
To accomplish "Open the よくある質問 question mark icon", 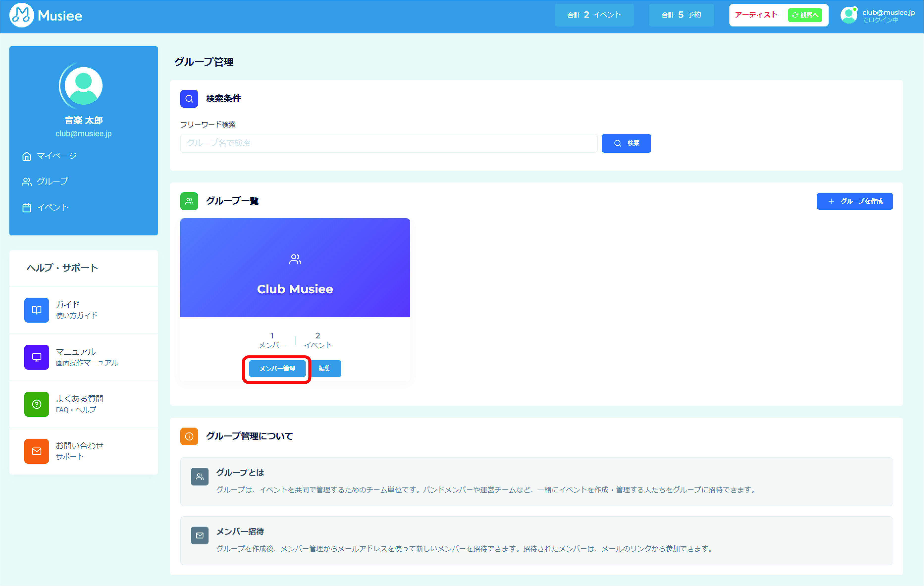I will (36, 404).
